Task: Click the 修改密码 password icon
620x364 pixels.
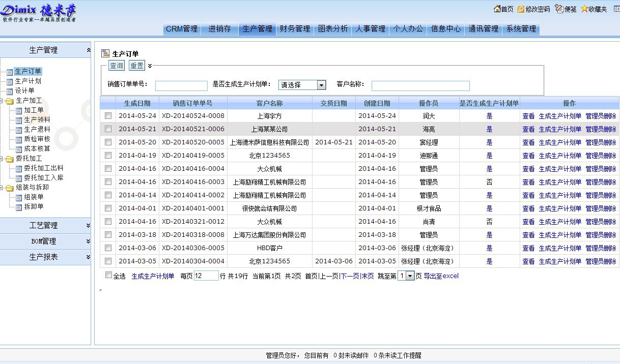Action: click(521, 9)
